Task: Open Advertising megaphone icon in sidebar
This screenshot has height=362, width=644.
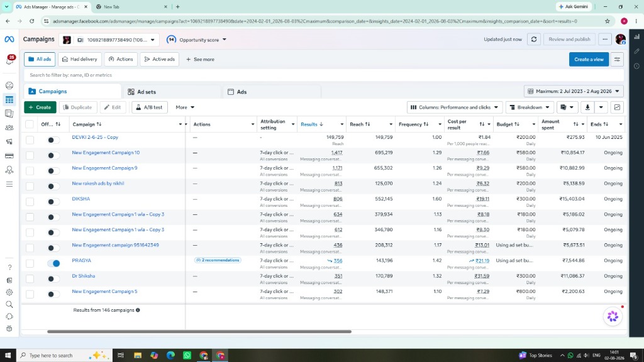Action: [9, 141]
